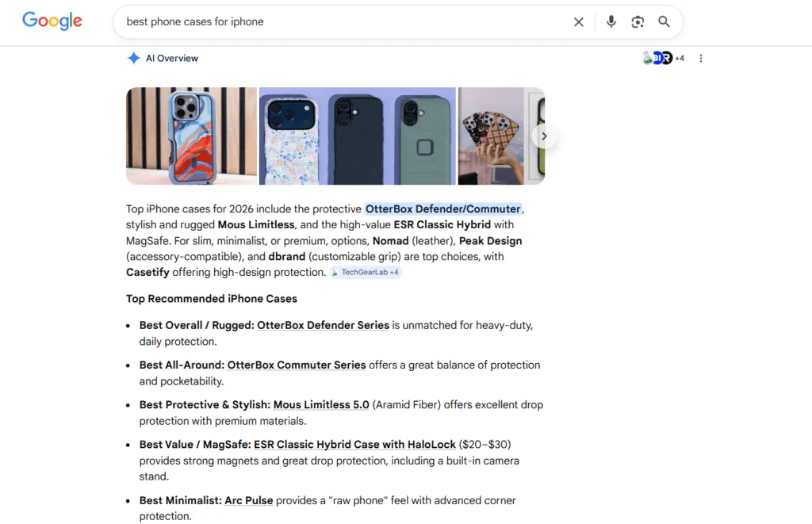812x524 pixels.
Task: Click the Reddit source avatar icon
Action: tap(666, 58)
